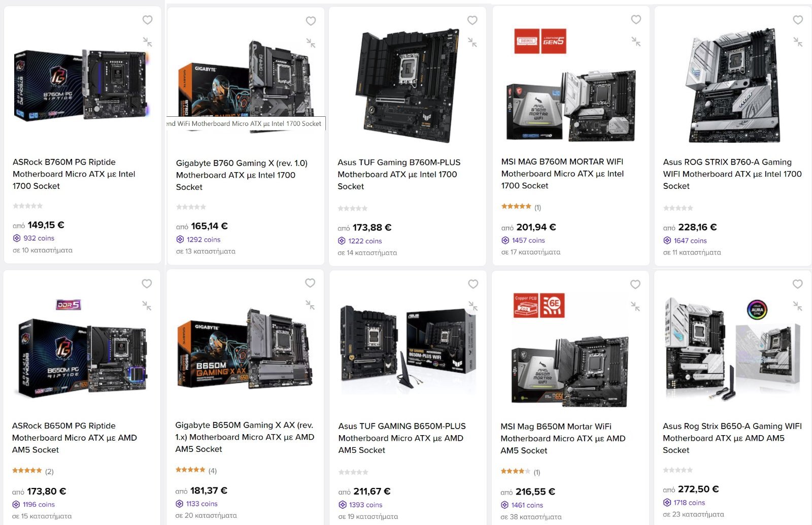Click 173,88 € price of Asus TUF B760M-PLUS
This screenshot has width=812, height=525.
(372, 227)
